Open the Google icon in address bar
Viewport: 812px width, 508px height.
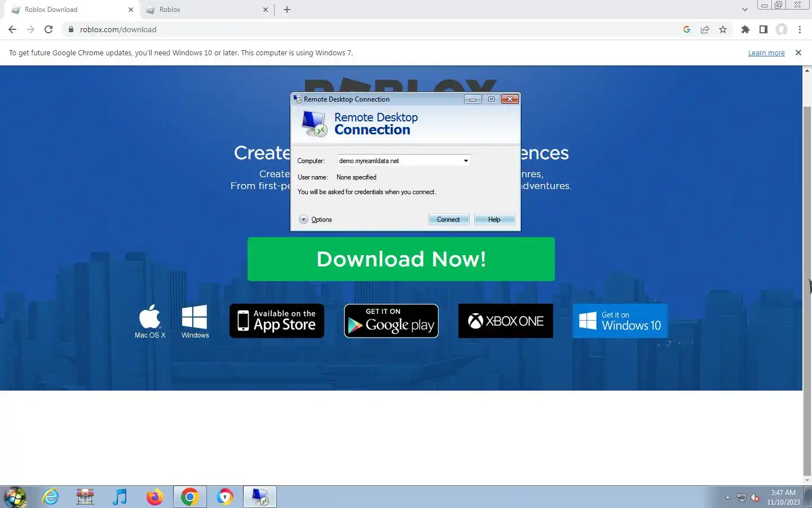tap(687, 29)
